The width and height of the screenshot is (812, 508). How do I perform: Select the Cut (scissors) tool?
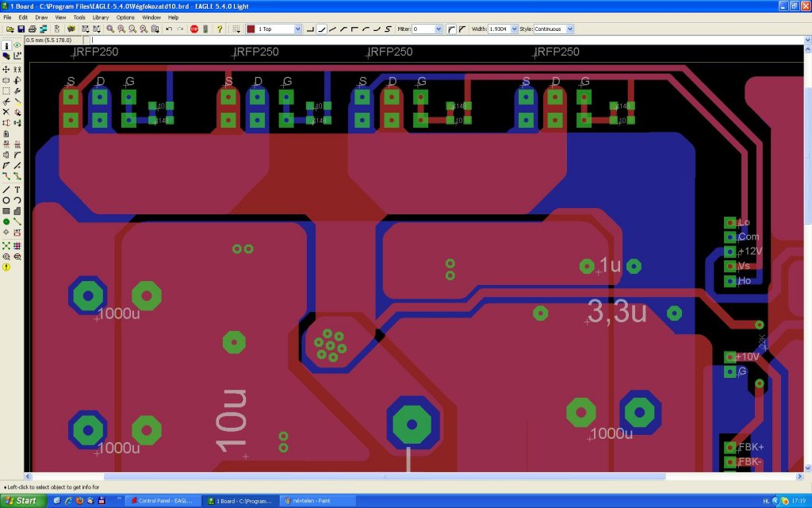6,102
